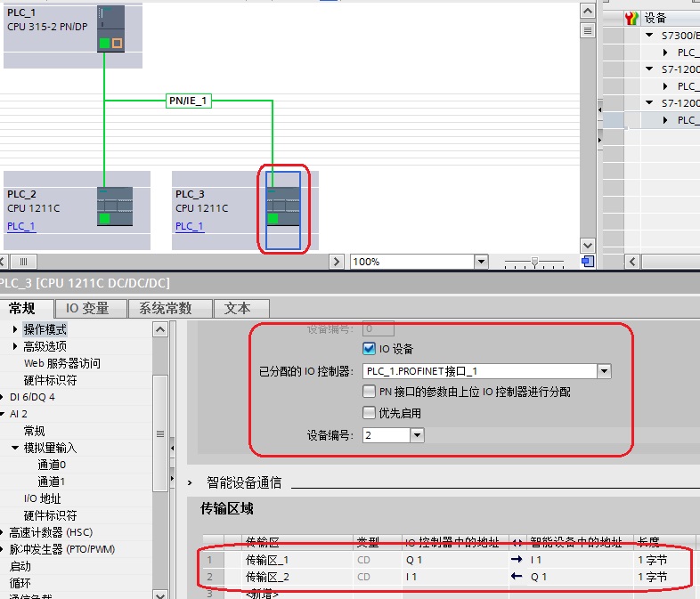
Task: Enable the 优先启用 checkbox
Action: tap(369, 413)
